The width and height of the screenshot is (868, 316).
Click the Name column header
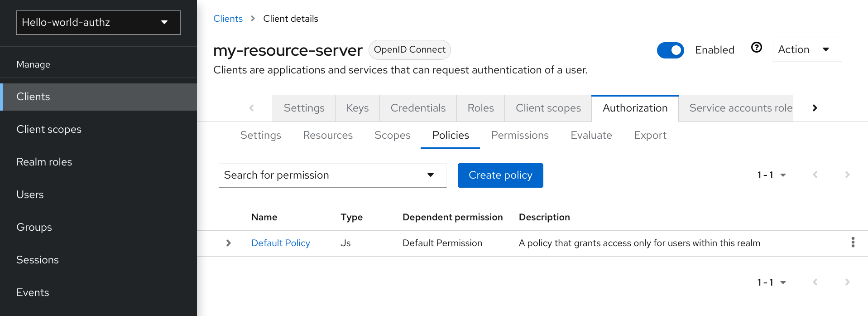click(x=264, y=217)
